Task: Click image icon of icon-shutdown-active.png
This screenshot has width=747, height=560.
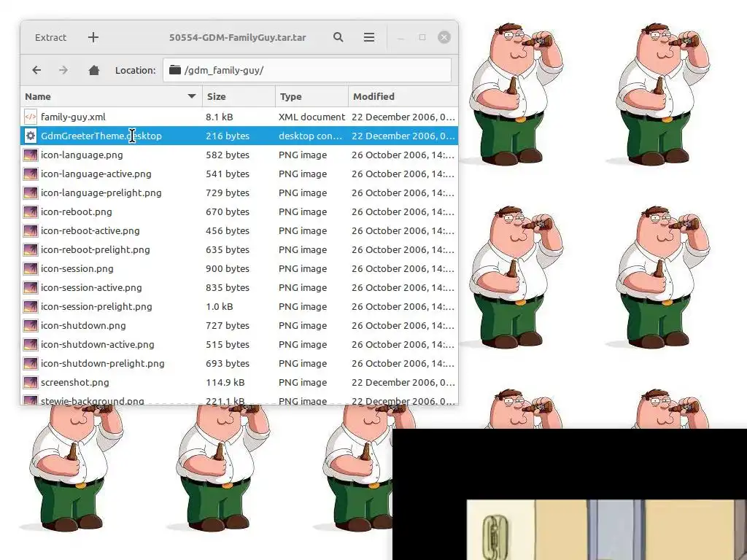Action: point(31,344)
